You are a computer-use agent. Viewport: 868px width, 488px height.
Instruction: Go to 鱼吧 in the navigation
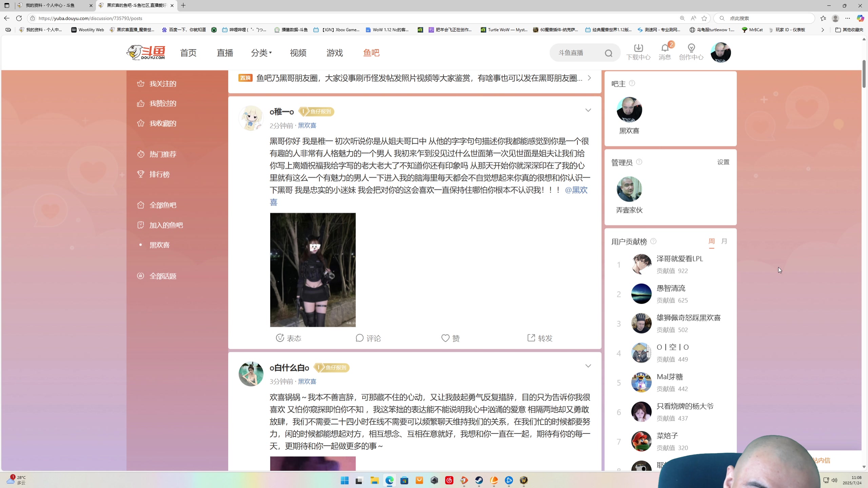pos(371,53)
